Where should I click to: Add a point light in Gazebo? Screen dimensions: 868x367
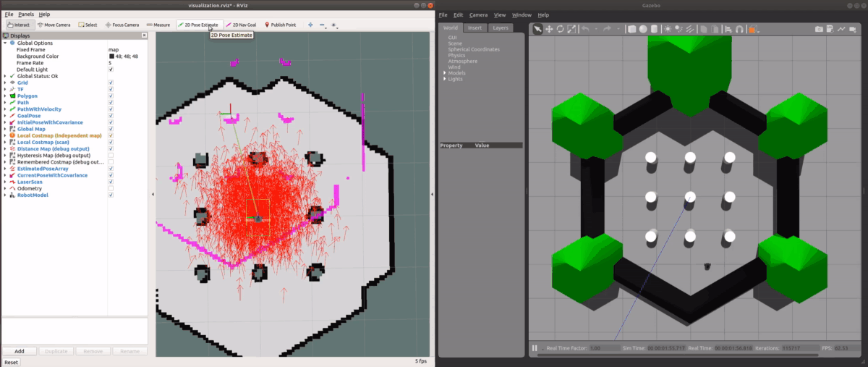point(668,29)
